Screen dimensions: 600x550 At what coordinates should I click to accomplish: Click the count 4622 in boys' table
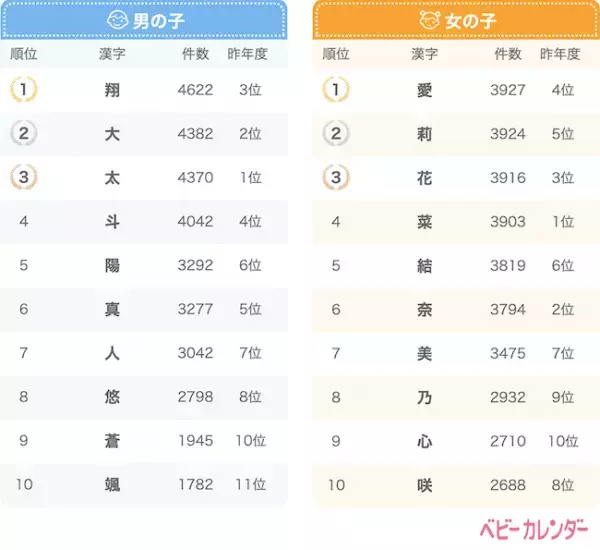[195, 90]
